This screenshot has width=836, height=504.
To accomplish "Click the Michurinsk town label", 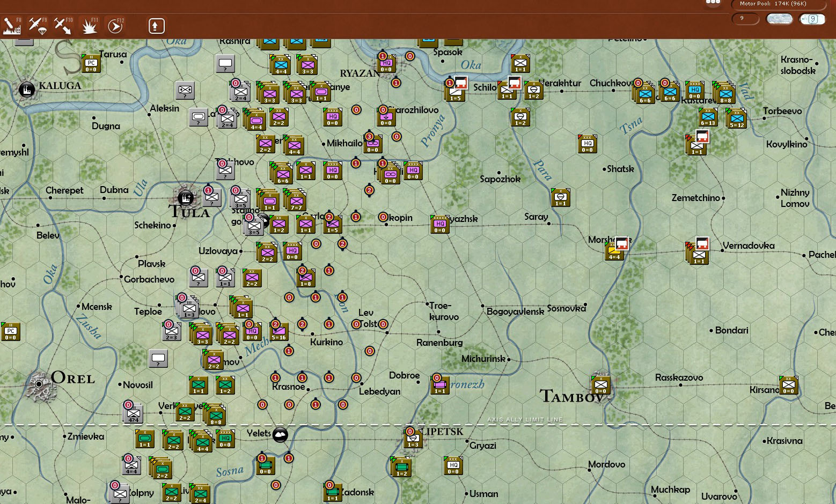I will [483, 358].
